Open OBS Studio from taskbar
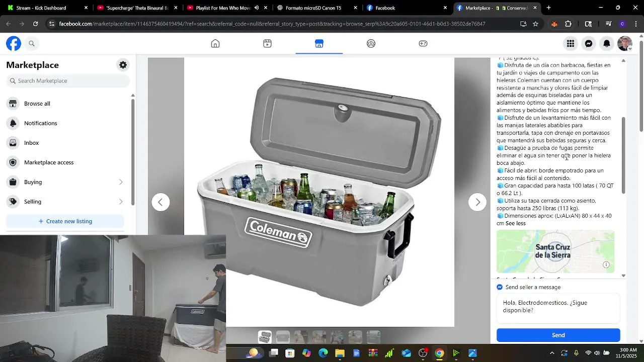The image size is (644, 362). click(423, 353)
